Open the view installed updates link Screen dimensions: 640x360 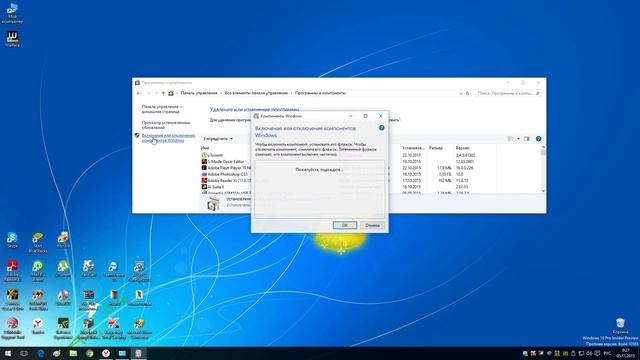pyautogui.click(x=166, y=125)
